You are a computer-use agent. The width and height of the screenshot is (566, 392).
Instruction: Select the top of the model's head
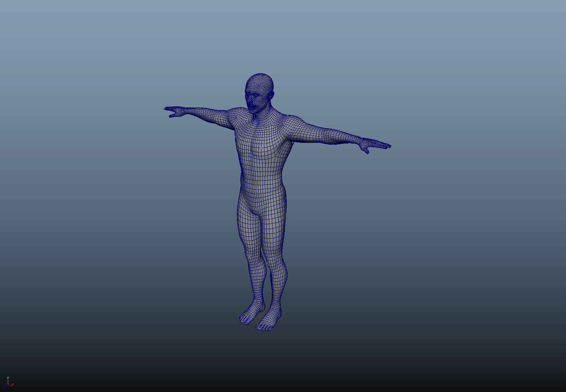(260, 78)
